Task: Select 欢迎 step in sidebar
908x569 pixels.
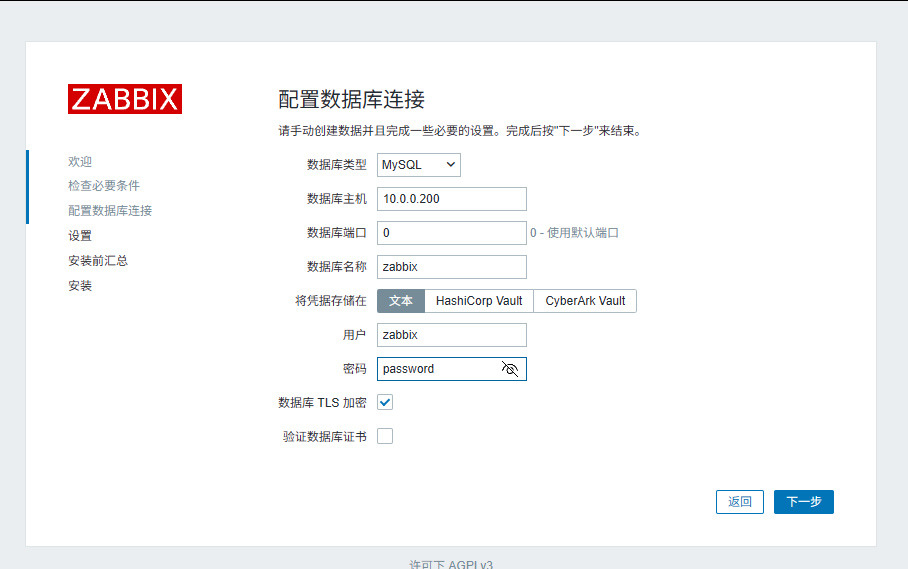Action: coord(80,161)
